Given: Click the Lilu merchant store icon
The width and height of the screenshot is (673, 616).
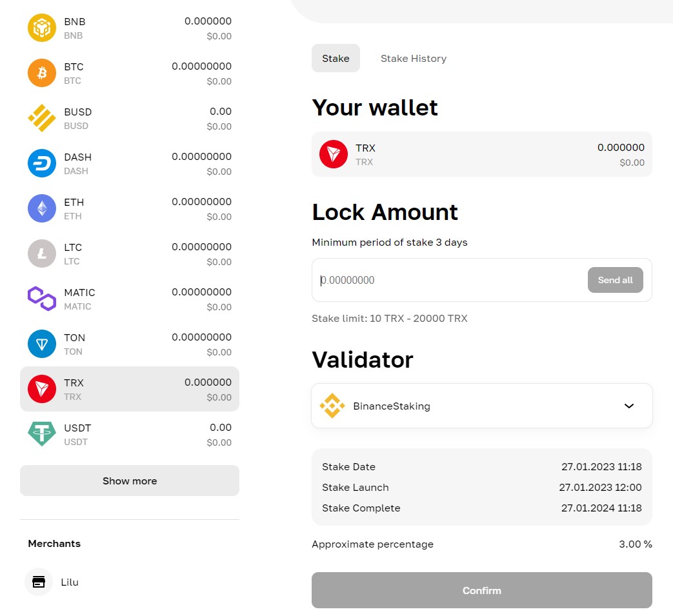Looking at the screenshot, I should pos(39,582).
